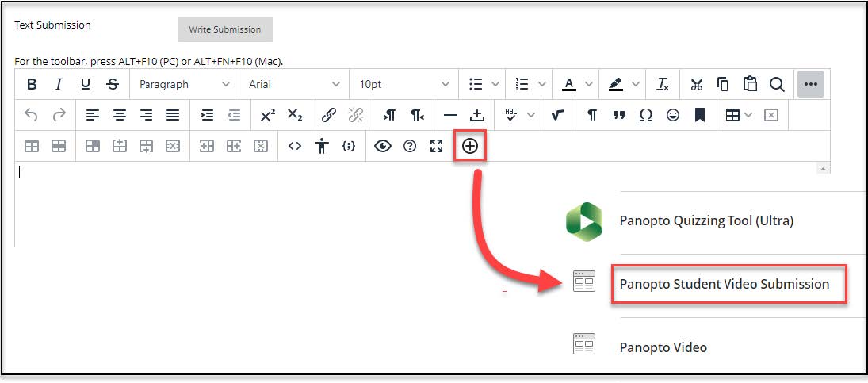
Task: Toggle italic formatting
Action: pos(59,84)
